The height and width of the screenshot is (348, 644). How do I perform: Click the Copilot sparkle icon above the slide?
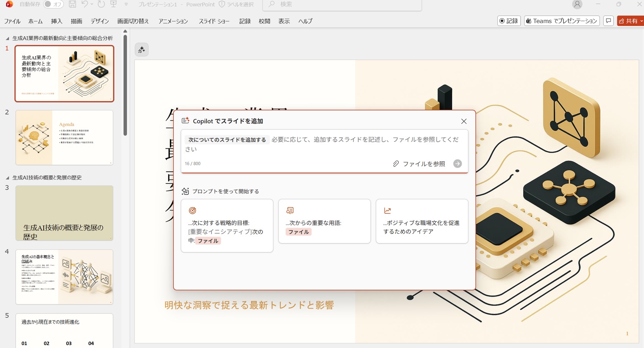click(141, 50)
